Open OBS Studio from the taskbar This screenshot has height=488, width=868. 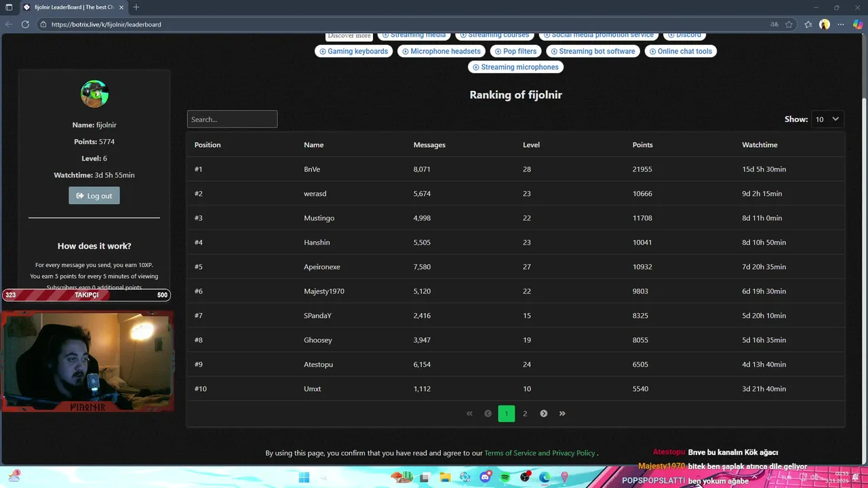click(525, 478)
